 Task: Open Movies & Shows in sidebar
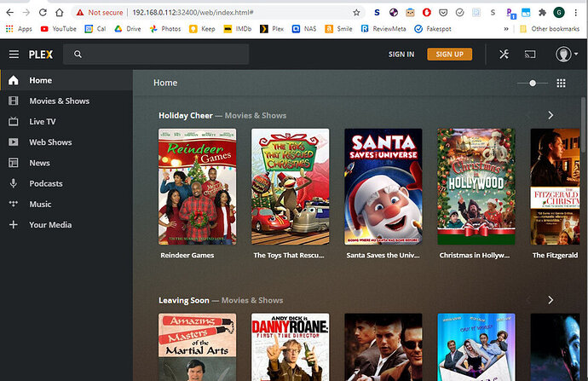click(66, 101)
